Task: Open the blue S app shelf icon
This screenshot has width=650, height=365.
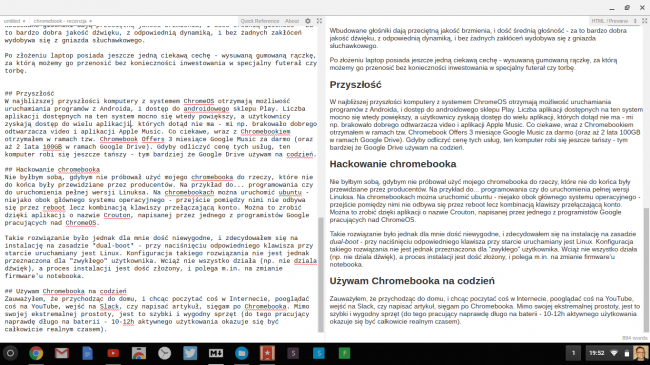Action: pos(319,353)
